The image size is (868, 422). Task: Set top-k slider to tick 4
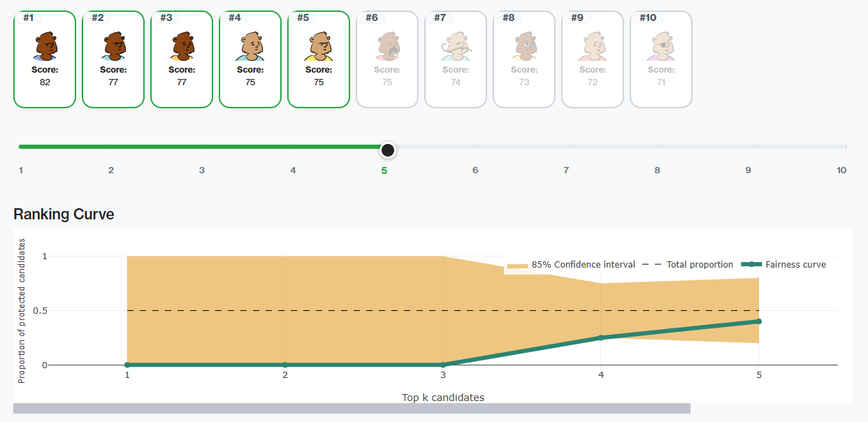coord(293,170)
